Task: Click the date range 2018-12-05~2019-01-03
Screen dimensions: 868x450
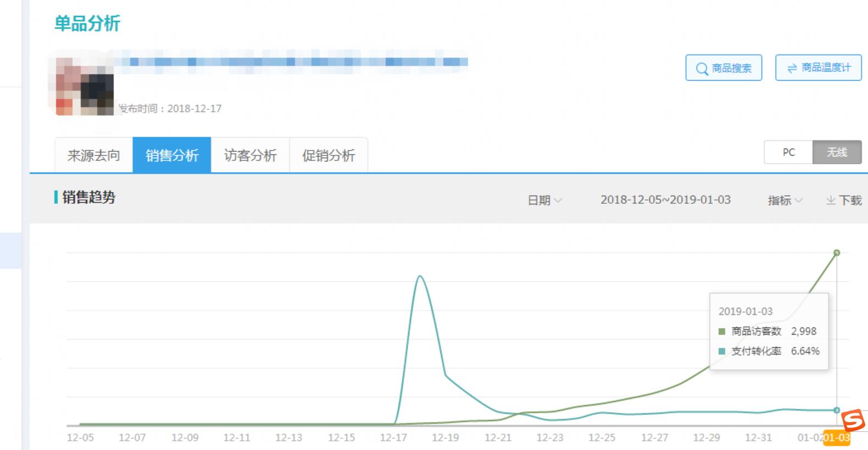Action: (x=665, y=200)
